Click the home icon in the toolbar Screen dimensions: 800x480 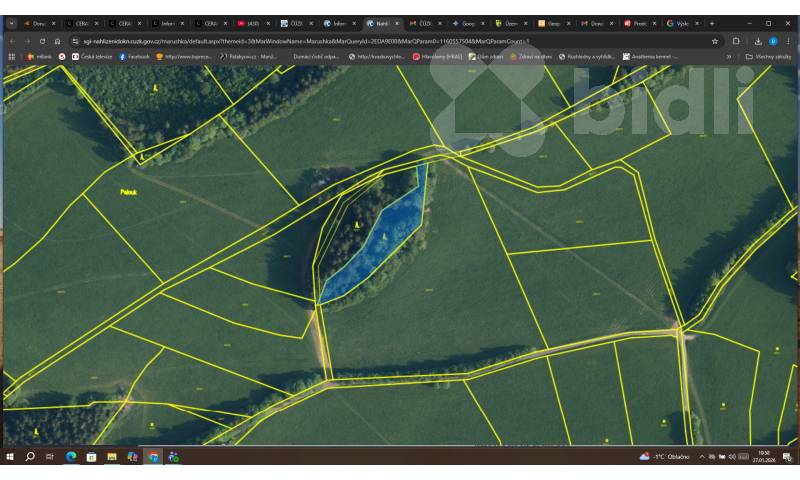tap(57, 41)
